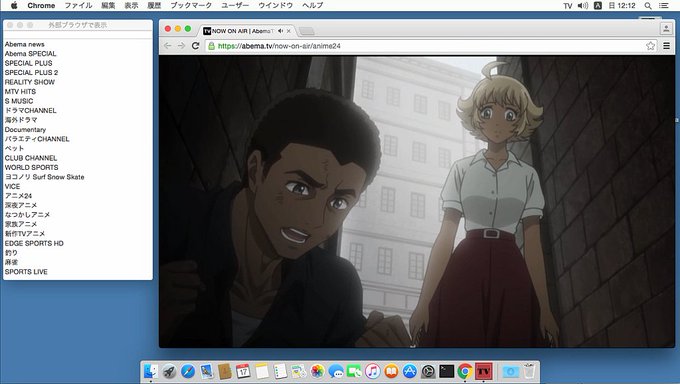
Task: Select EDGE SPORTS HD channel
Action: coord(34,243)
